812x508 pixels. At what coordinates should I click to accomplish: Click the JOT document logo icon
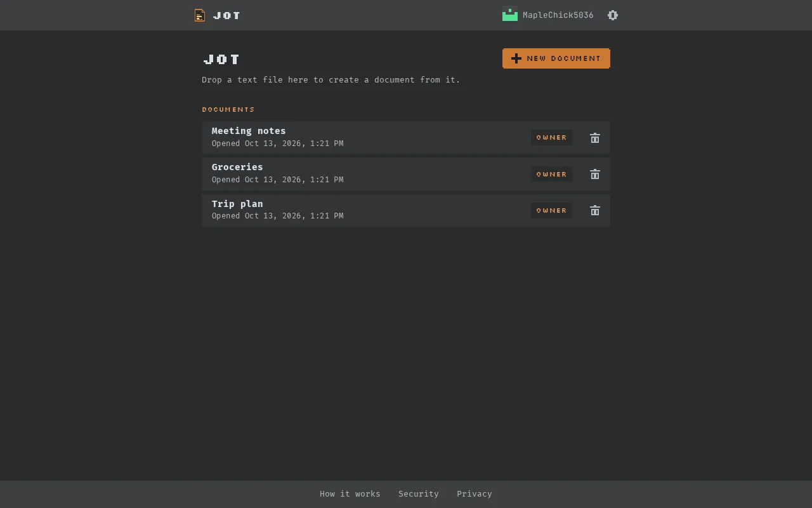pyautogui.click(x=200, y=15)
